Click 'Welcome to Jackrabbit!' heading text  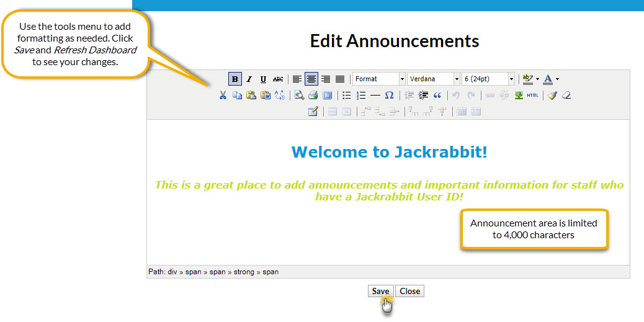(390, 151)
